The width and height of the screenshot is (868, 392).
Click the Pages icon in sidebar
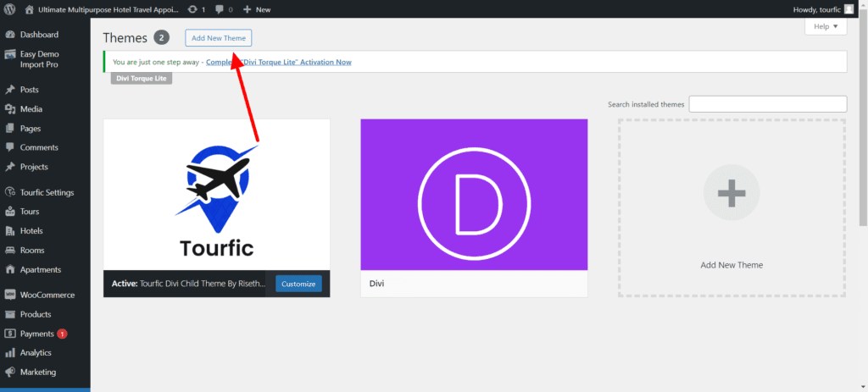pyautogui.click(x=9, y=129)
